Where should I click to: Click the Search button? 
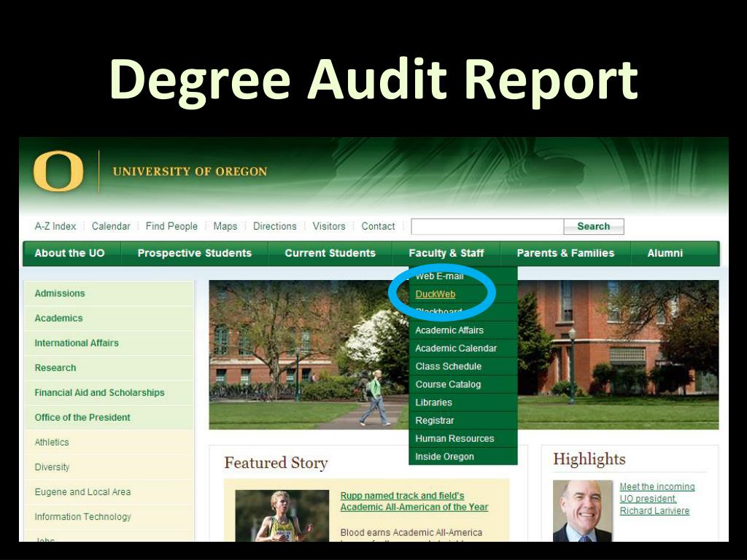pyautogui.click(x=594, y=227)
